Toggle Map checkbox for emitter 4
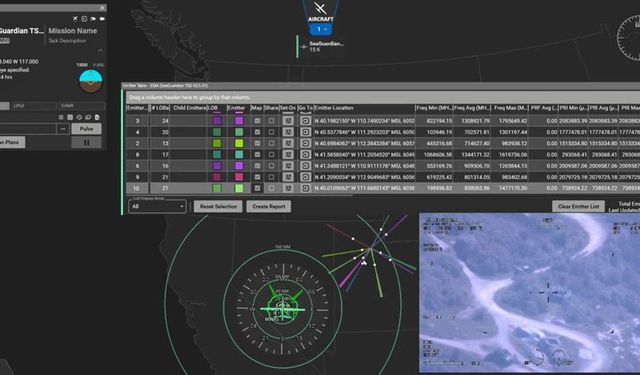The height and width of the screenshot is (375, 640). (257, 132)
